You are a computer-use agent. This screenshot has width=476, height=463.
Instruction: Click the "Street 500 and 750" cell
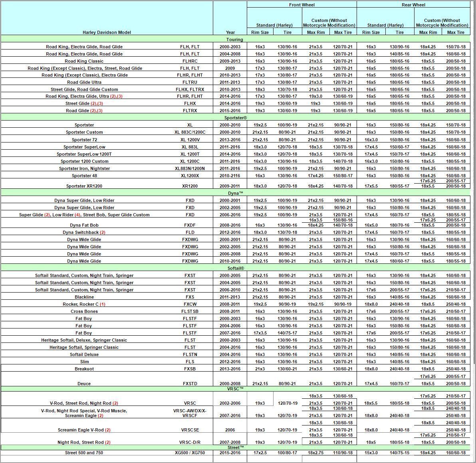pyautogui.click(x=84, y=453)
